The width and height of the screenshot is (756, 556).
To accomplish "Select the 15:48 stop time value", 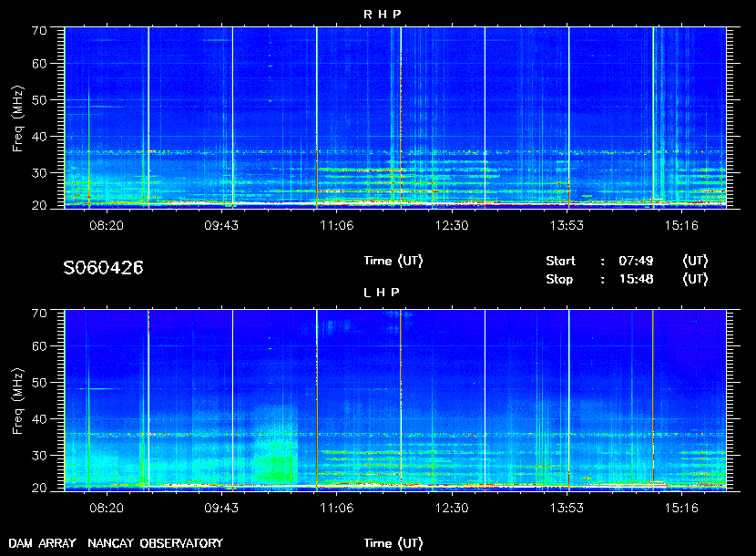I will [x=636, y=280].
